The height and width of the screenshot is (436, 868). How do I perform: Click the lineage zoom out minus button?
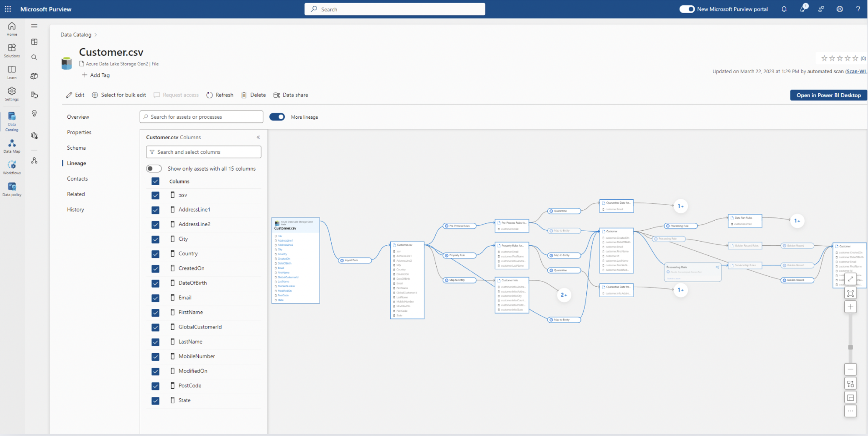(850, 369)
